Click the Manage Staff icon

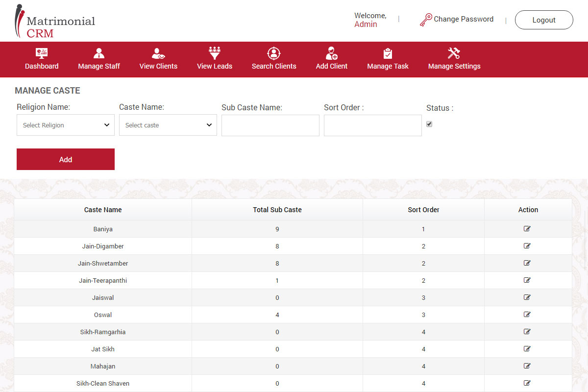(x=98, y=59)
